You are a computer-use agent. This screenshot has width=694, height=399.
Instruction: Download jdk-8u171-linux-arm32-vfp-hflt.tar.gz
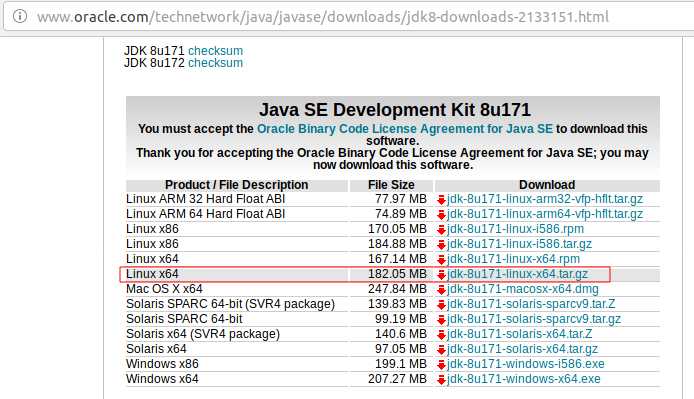tap(544, 199)
